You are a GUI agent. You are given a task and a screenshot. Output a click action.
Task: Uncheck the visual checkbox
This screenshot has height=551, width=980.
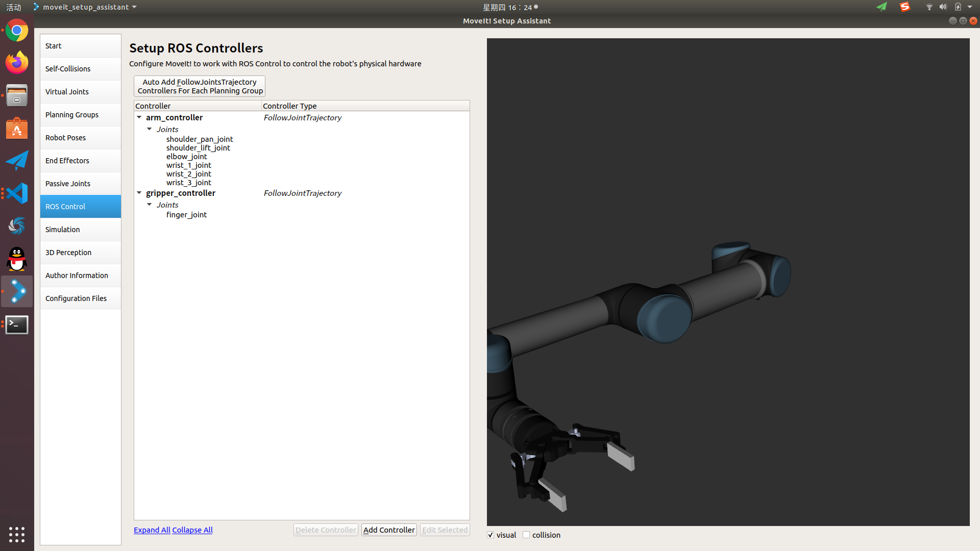491,535
